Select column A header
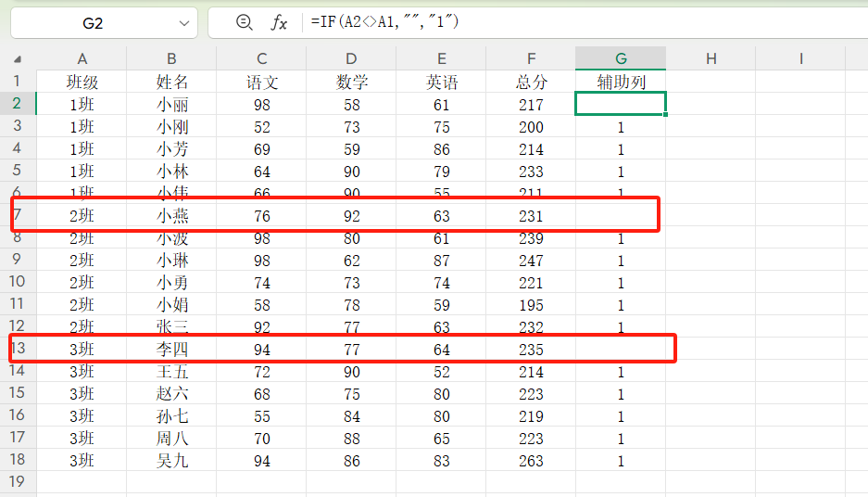The height and width of the screenshot is (497, 868). (82, 58)
